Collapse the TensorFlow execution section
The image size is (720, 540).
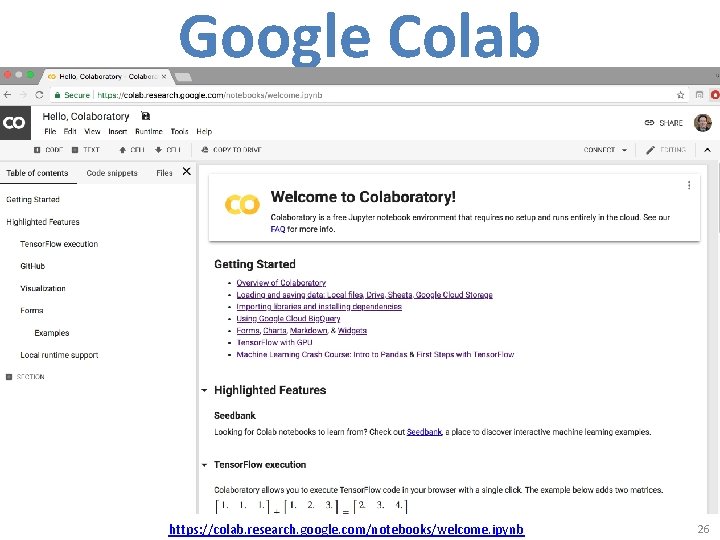[x=204, y=465]
